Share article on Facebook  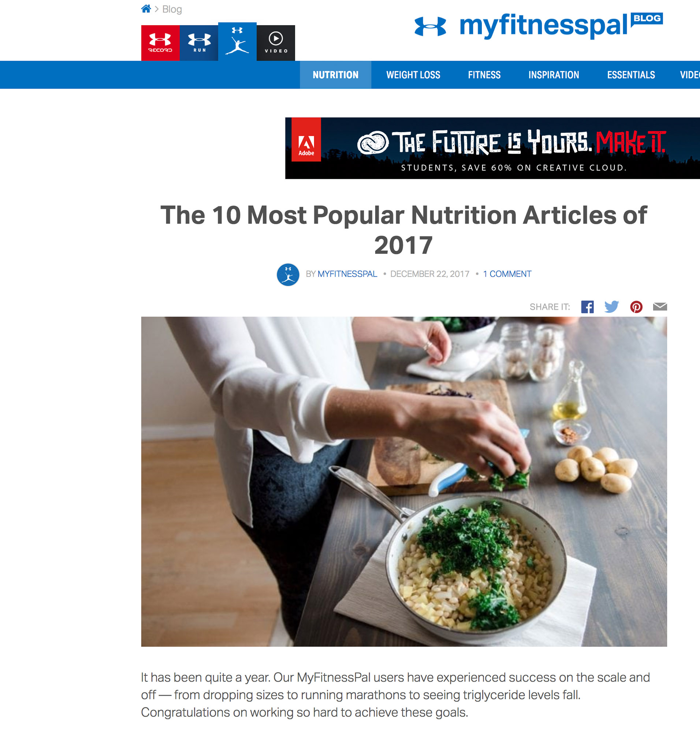(587, 307)
